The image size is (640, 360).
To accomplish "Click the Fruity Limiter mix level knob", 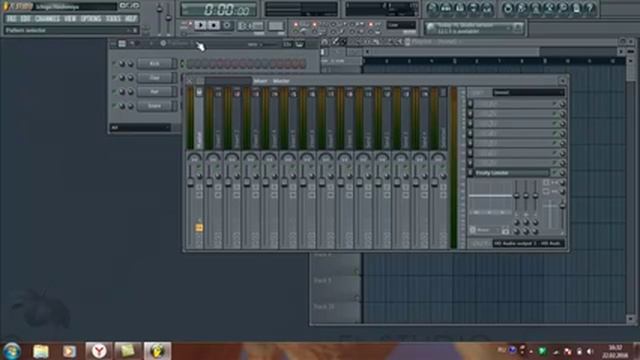I will [562, 173].
